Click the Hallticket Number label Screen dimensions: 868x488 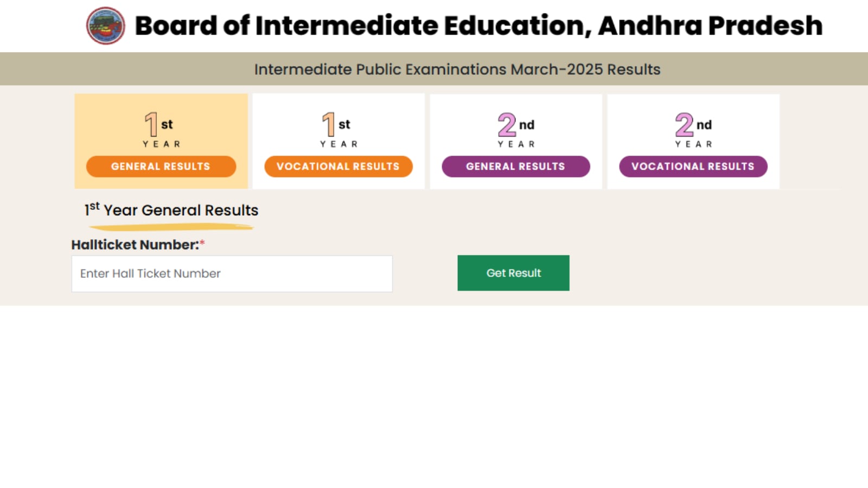(135, 245)
